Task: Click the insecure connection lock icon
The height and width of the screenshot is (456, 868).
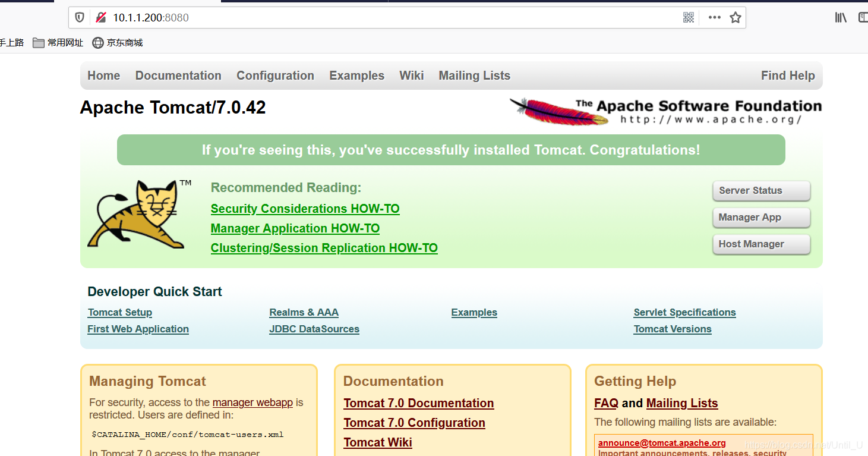Action: (100, 17)
